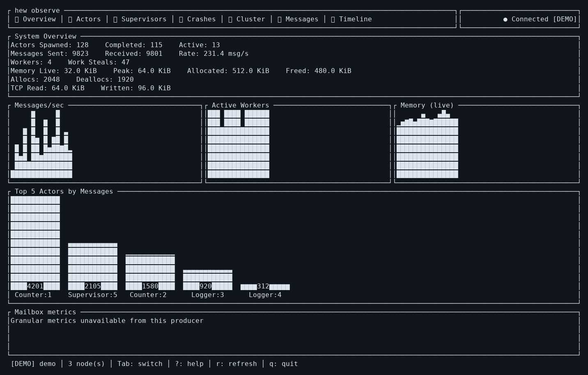The image size is (588, 375).
Task: Select the Counter:2 bar label
Action: click(x=148, y=295)
